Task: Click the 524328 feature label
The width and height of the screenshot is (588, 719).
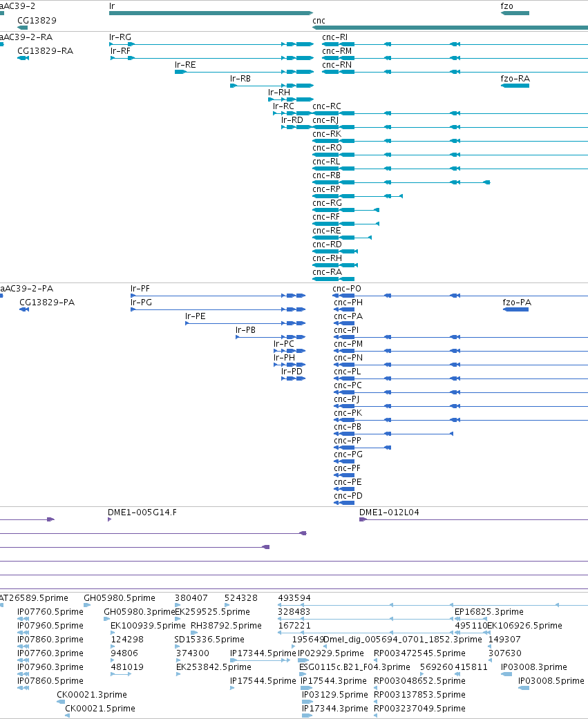Action: [240, 598]
